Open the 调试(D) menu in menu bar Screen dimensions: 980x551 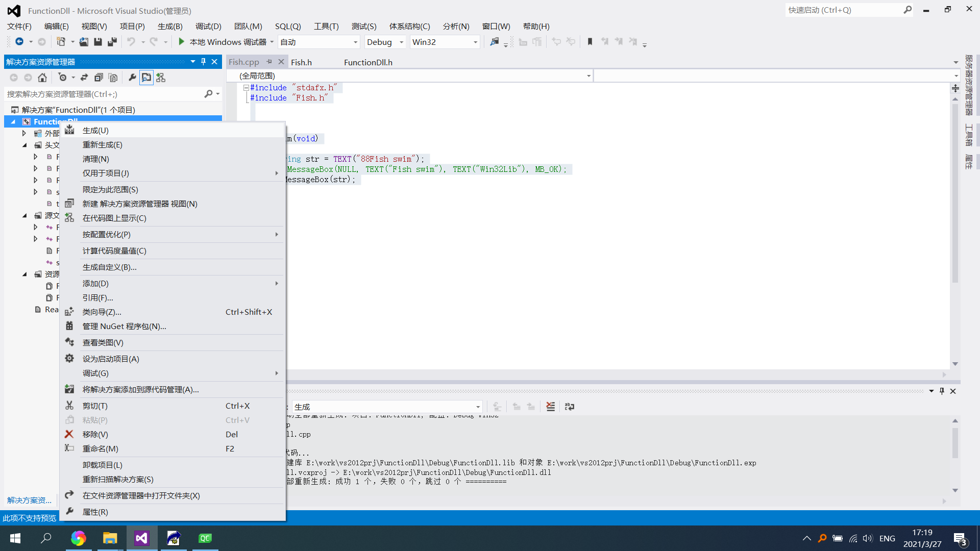pos(208,26)
